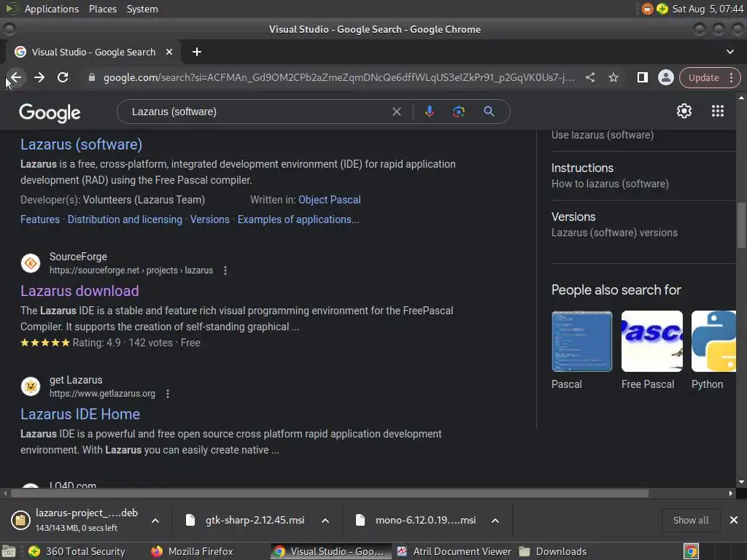Click the SourceForge site favicon
The image size is (747, 560).
pos(31,262)
